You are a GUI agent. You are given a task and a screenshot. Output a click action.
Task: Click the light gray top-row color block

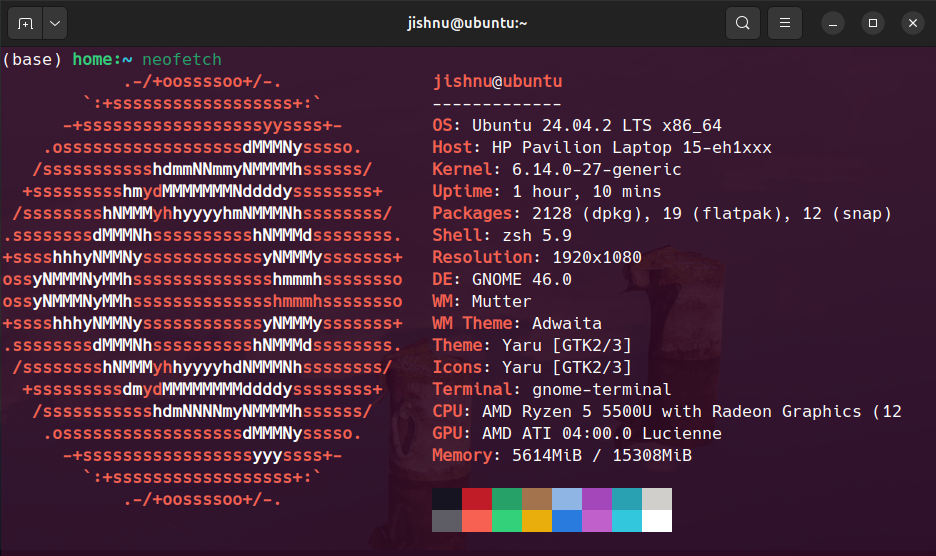(657, 499)
